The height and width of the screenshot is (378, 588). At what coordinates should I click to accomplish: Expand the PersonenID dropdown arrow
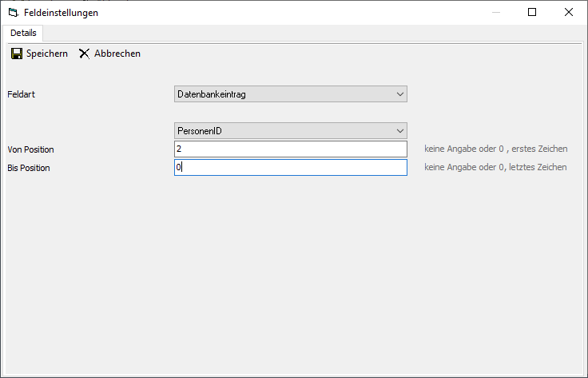pyautogui.click(x=400, y=130)
